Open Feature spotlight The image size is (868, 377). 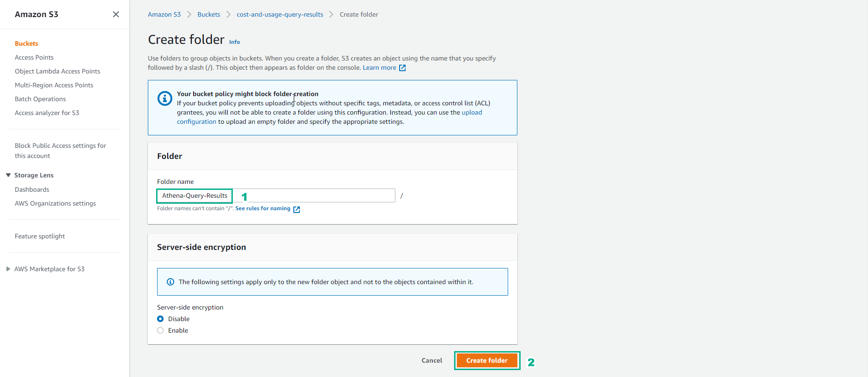tap(40, 236)
